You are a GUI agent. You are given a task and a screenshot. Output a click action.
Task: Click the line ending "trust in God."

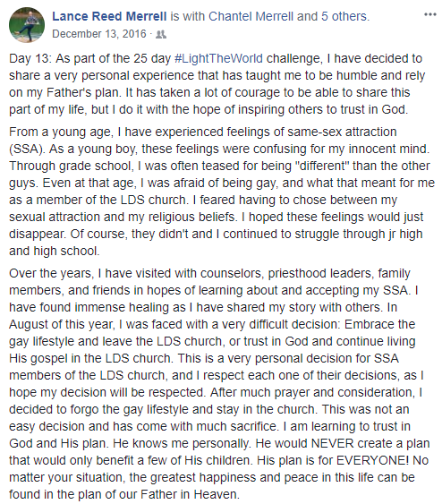[x=208, y=109]
